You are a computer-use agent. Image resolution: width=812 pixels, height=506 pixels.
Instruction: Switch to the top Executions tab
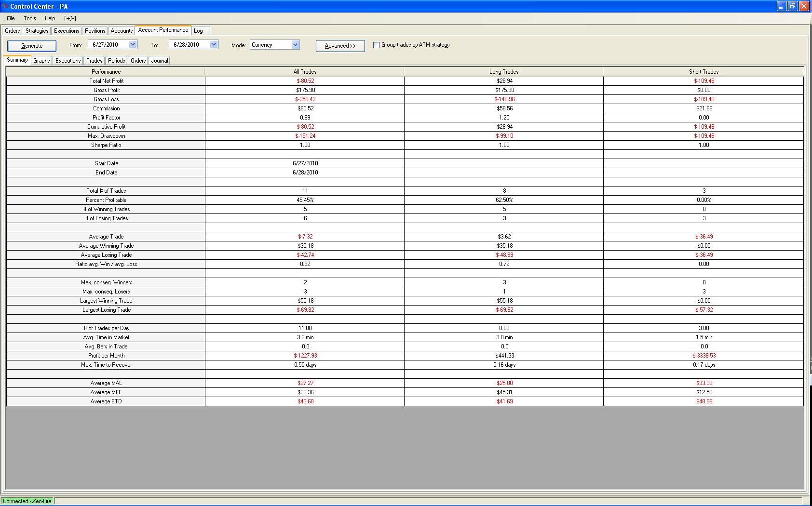click(67, 31)
